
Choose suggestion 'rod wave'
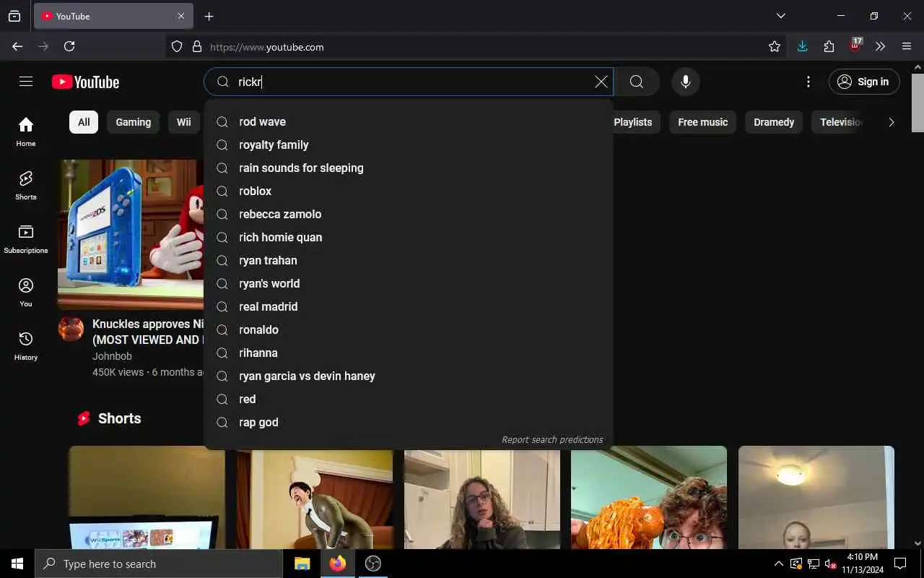tap(409, 121)
